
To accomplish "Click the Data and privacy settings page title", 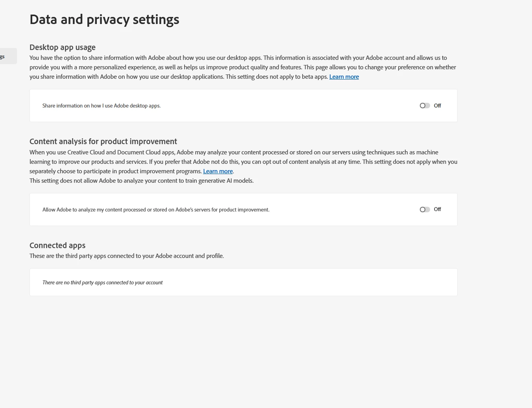I will [x=104, y=19].
